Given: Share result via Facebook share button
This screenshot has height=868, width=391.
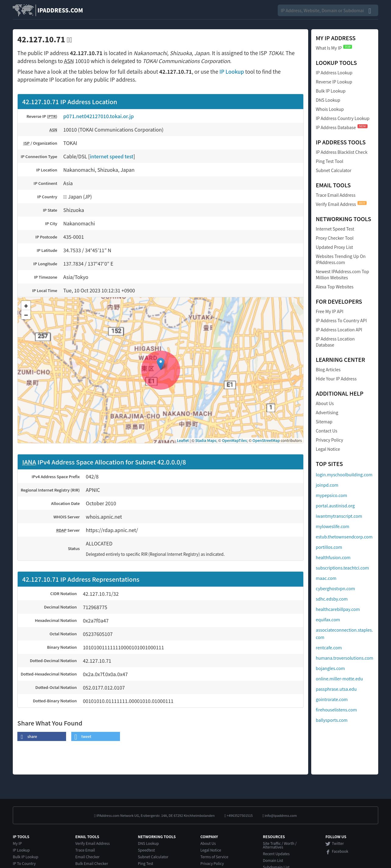Looking at the screenshot, I should (x=42, y=736).
